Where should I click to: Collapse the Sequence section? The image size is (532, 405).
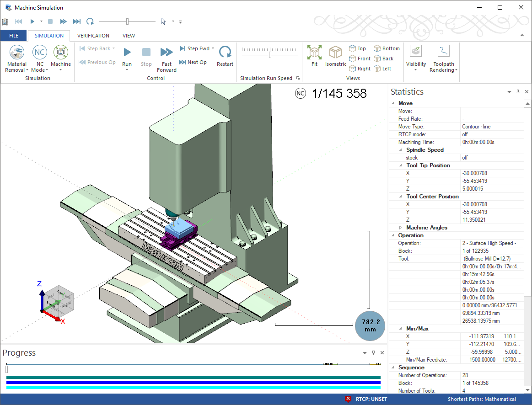point(393,368)
